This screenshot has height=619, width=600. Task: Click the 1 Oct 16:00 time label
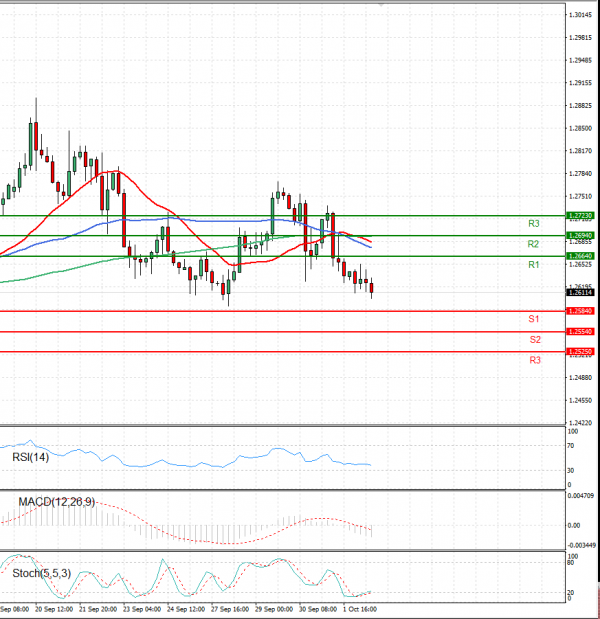pyautogui.click(x=360, y=609)
